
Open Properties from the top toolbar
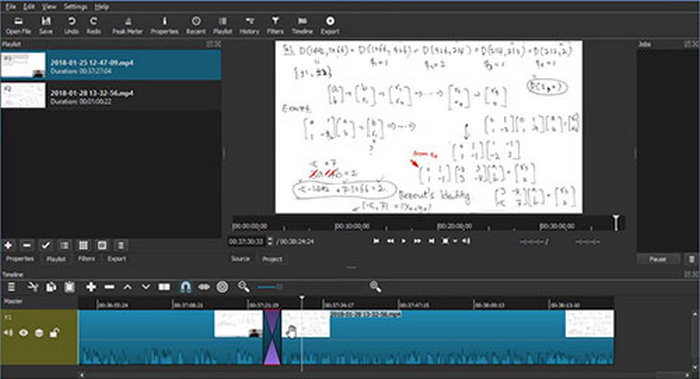tap(164, 25)
